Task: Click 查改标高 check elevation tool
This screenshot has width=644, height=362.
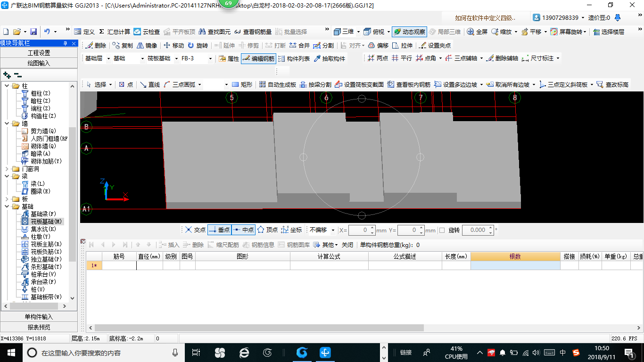Action: [x=612, y=84]
